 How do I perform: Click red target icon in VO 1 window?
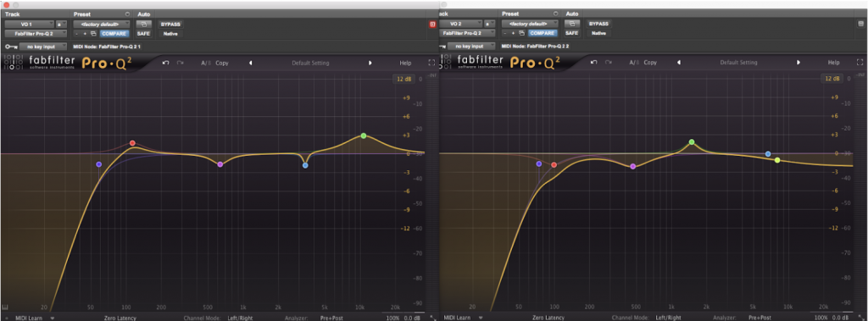click(x=432, y=25)
